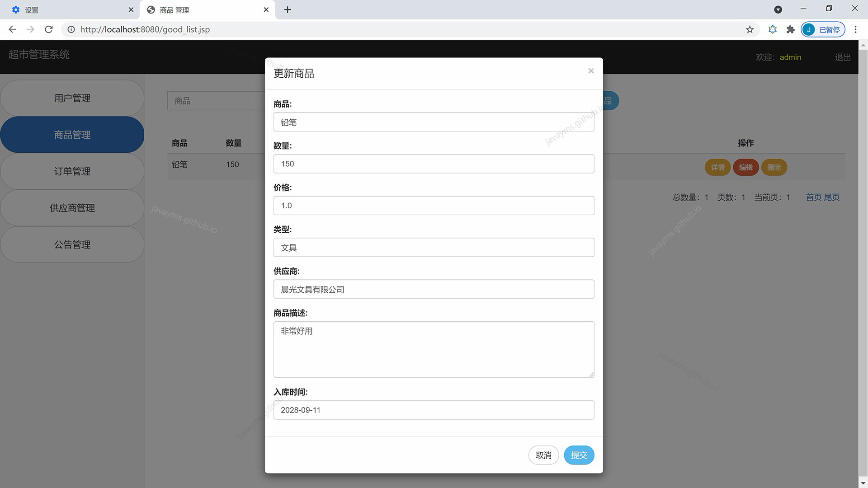Click the browser back arrow
Viewport: 868px width, 488px height.
(x=12, y=29)
